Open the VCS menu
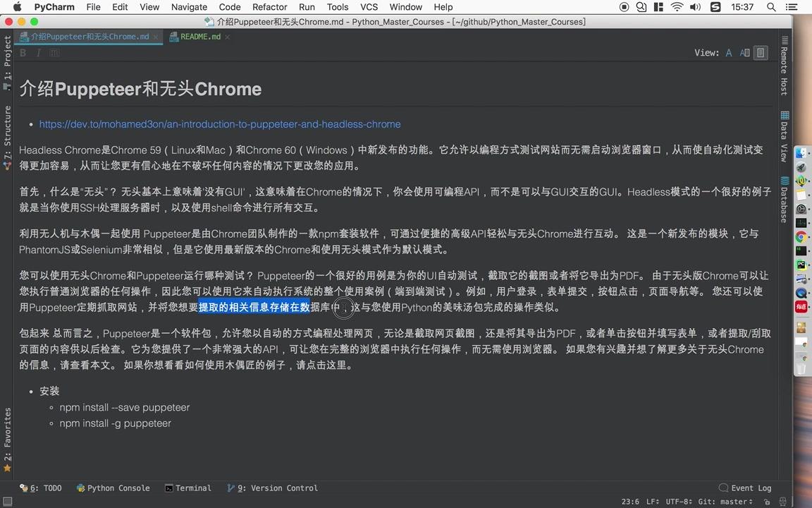 (369, 7)
